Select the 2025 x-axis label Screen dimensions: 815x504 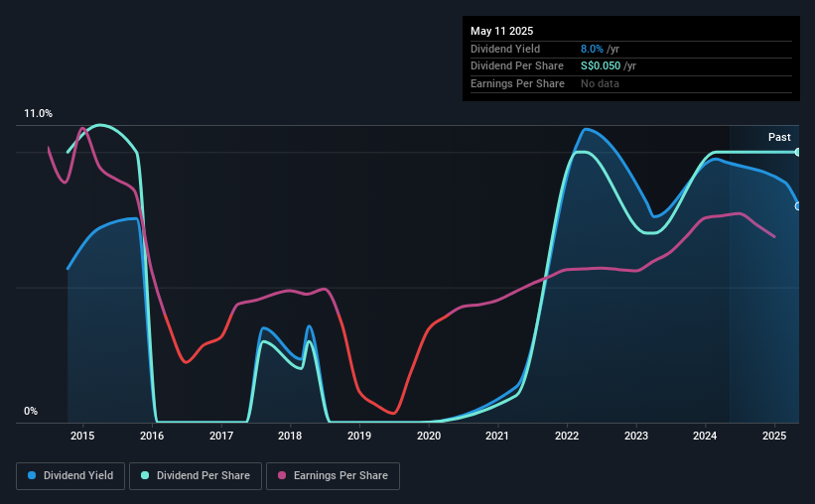774,436
